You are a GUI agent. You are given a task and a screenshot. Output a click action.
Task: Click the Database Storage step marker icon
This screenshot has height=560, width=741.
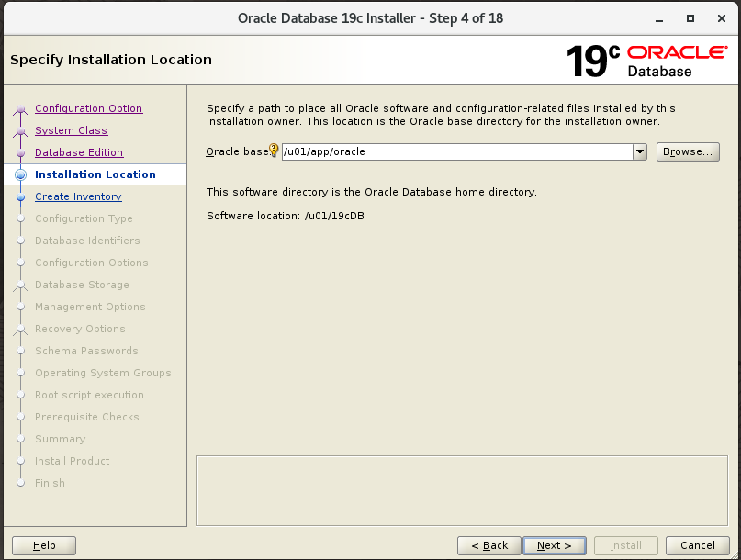coord(20,285)
